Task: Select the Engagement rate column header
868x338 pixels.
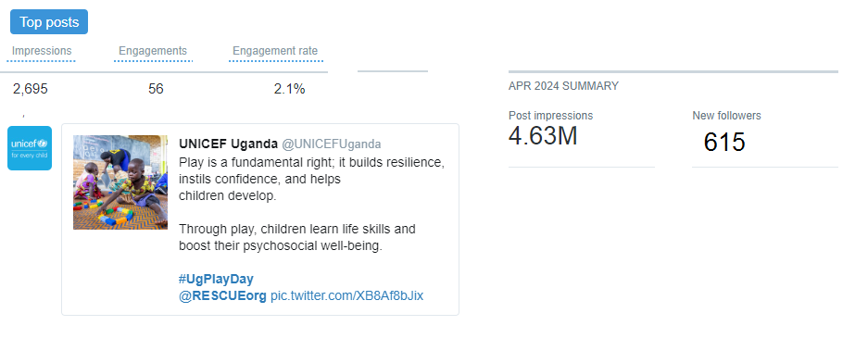Action: pyautogui.click(x=275, y=51)
